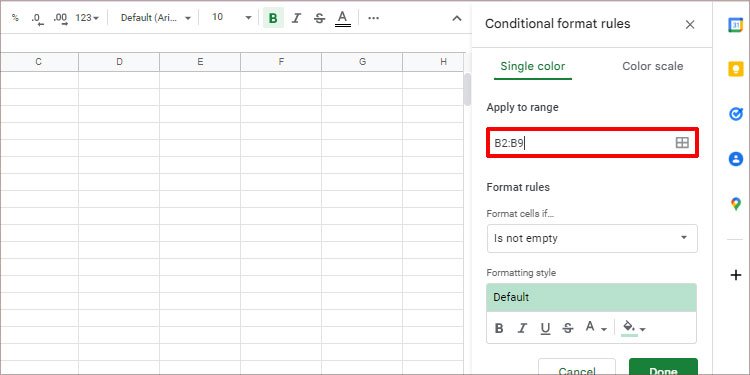Toggle Italic in the formatting style box
The height and width of the screenshot is (375, 750).
522,329
